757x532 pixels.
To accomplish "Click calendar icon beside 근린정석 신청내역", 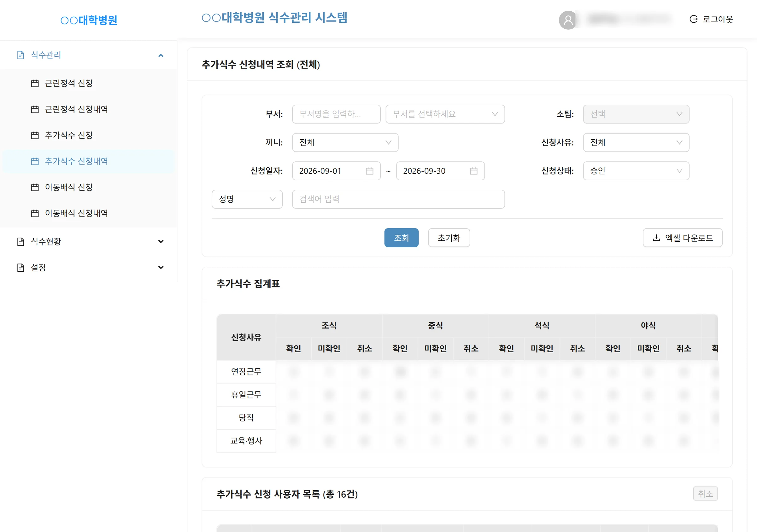I will tap(35, 109).
